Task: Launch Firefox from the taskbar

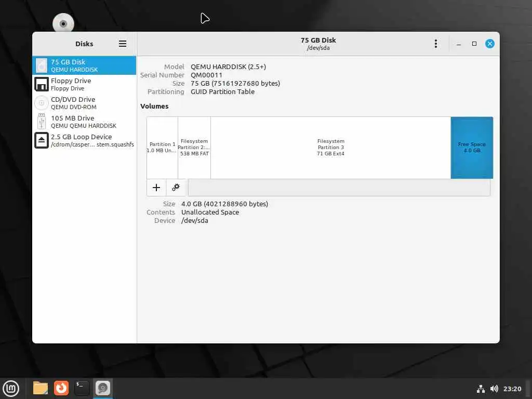Action: 61,388
